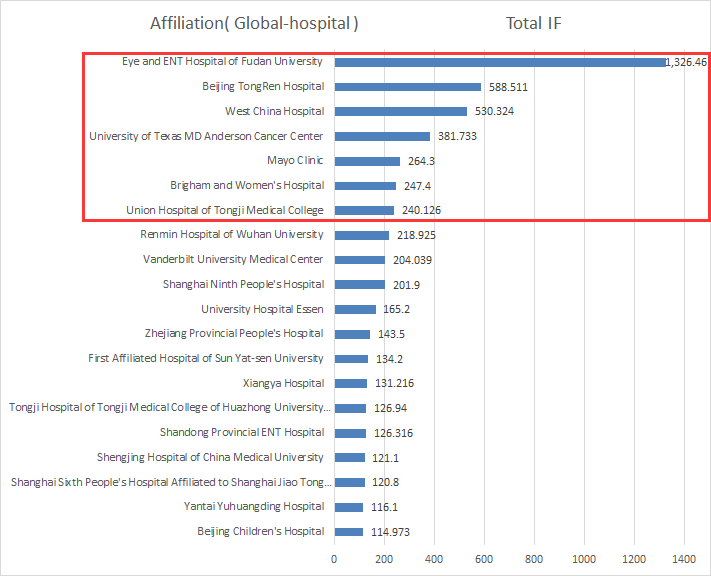Select the 126.94 data value
Screen dimensions: 711x576
click(x=390, y=408)
